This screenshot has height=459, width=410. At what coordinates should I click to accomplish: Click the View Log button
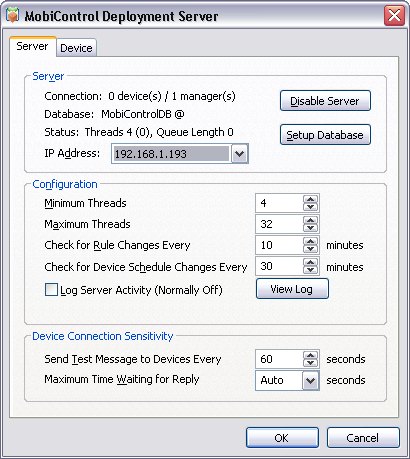292,289
